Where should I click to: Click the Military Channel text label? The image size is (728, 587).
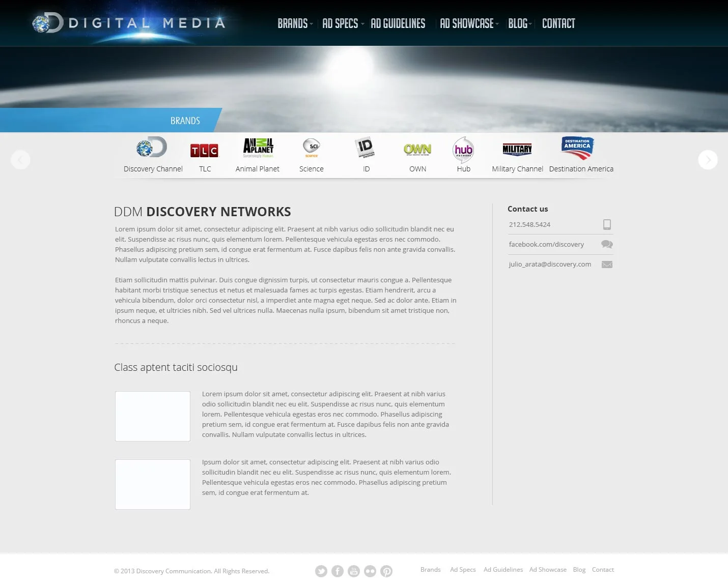tap(518, 169)
